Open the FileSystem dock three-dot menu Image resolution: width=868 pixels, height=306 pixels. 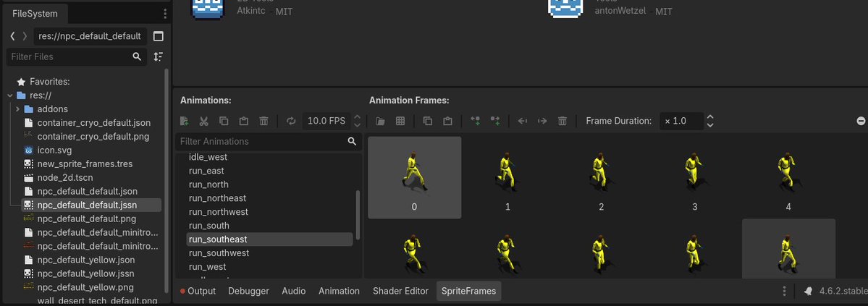(165, 14)
